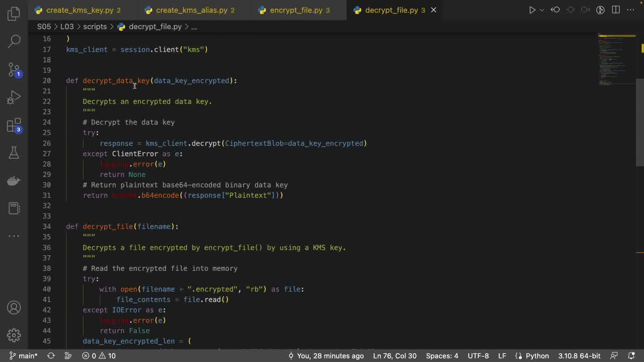Switch to the encrypt_file.py tab
Screen dimensions: 644x362
pos(296,10)
